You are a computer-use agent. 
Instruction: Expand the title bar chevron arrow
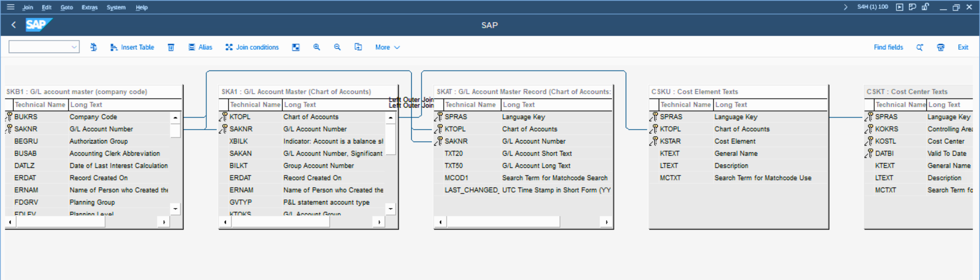pos(845,7)
